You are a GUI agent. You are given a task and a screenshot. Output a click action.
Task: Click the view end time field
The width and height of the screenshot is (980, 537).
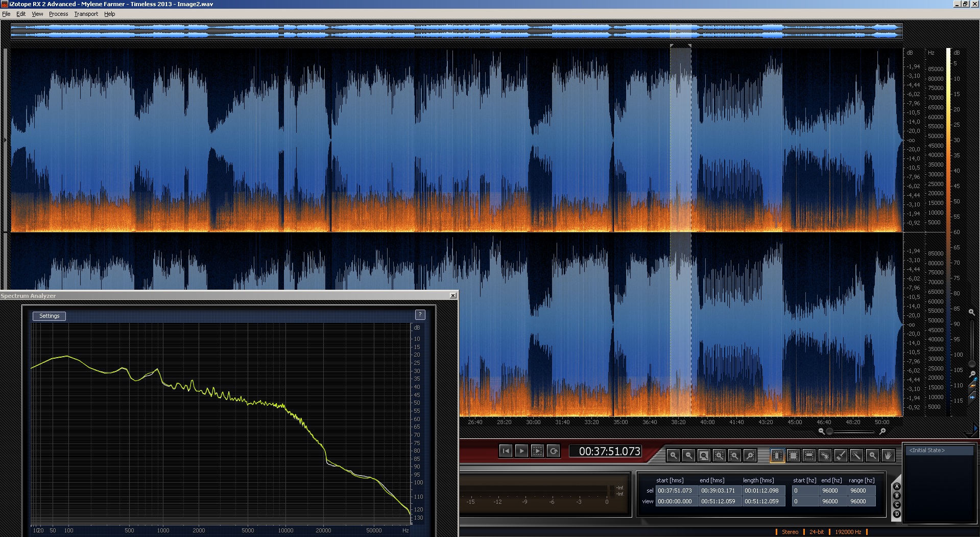click(720, 501)
